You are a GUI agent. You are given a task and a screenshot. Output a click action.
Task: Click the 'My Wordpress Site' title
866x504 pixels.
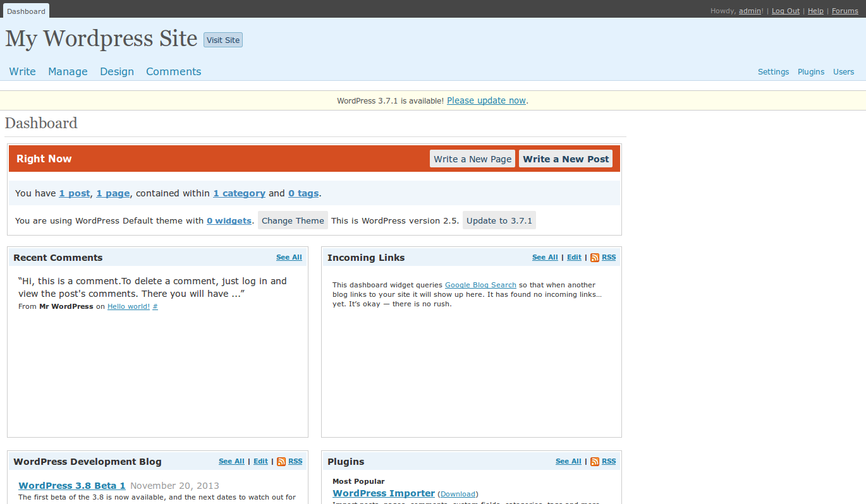(102, 39)
